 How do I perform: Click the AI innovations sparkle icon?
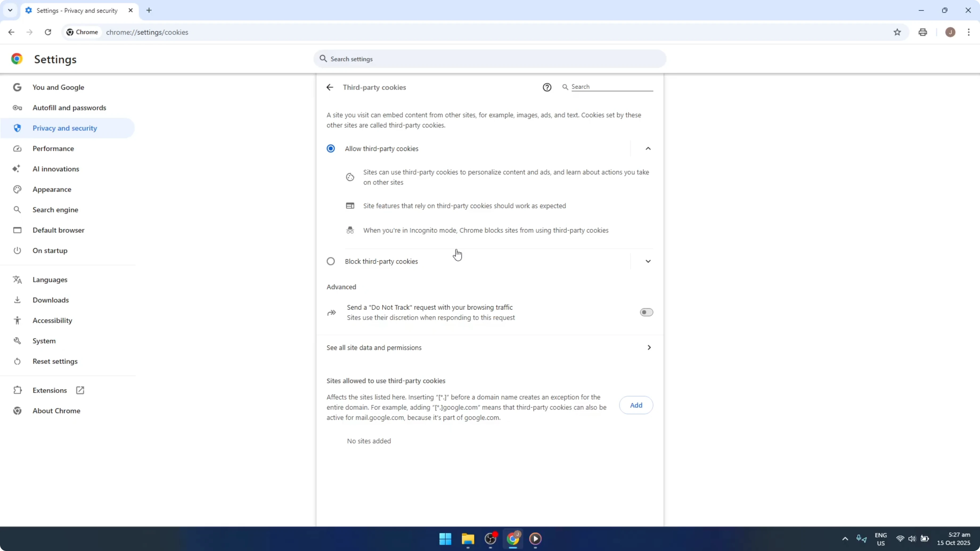[x=17, y=169]
